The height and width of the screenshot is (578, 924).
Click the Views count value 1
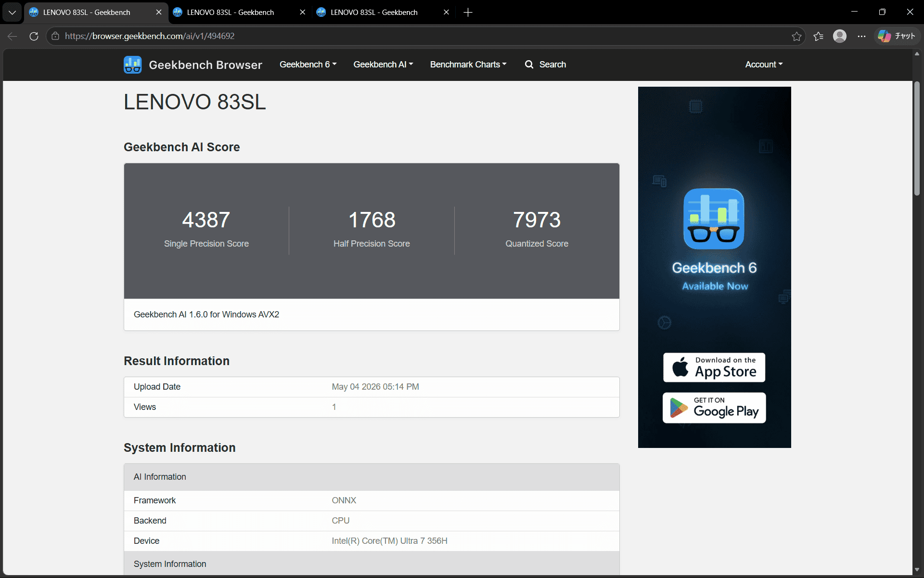[334, 407]
